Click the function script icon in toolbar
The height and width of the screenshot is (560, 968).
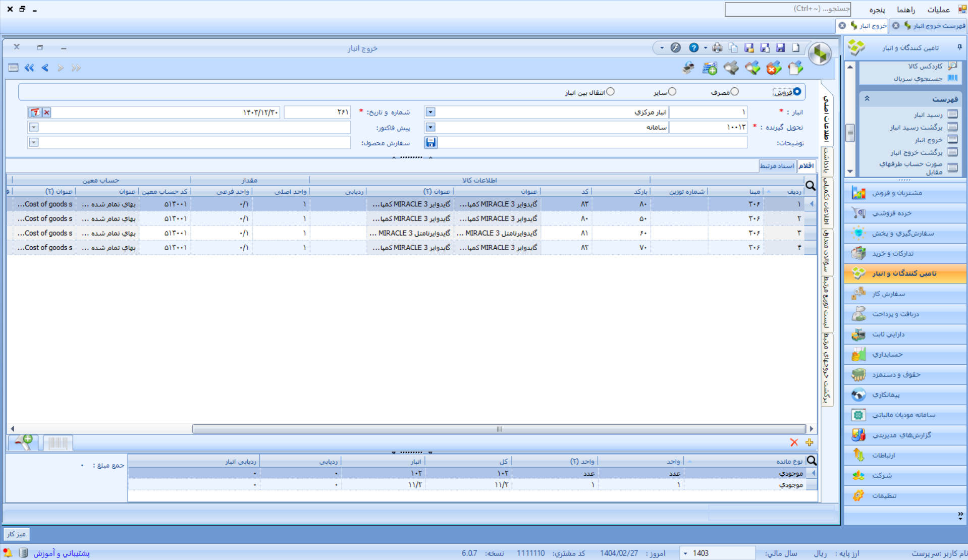[x=676, y=48]
